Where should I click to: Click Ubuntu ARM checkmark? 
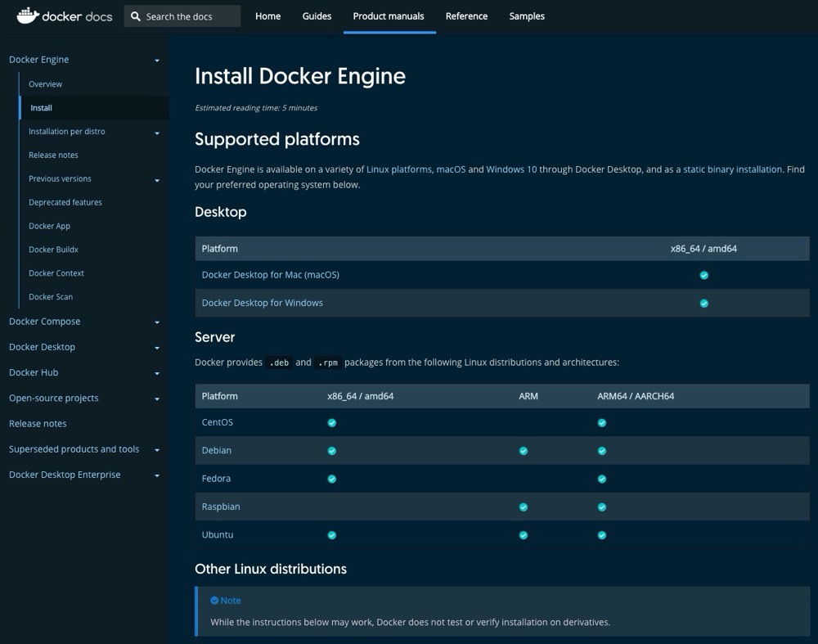[524, 535]
